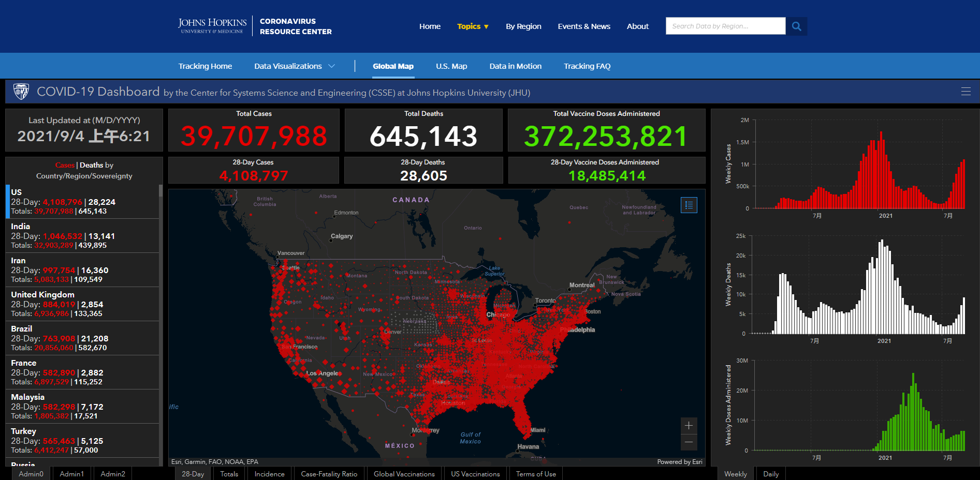Select the 28-Day map tab
Viewport: 980px width, 480px height.
pyautogui.click(x=193, y=474)
